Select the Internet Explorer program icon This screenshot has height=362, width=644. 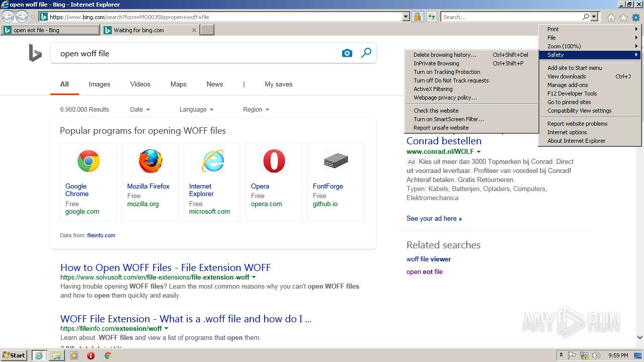click(x=212, y=161)
